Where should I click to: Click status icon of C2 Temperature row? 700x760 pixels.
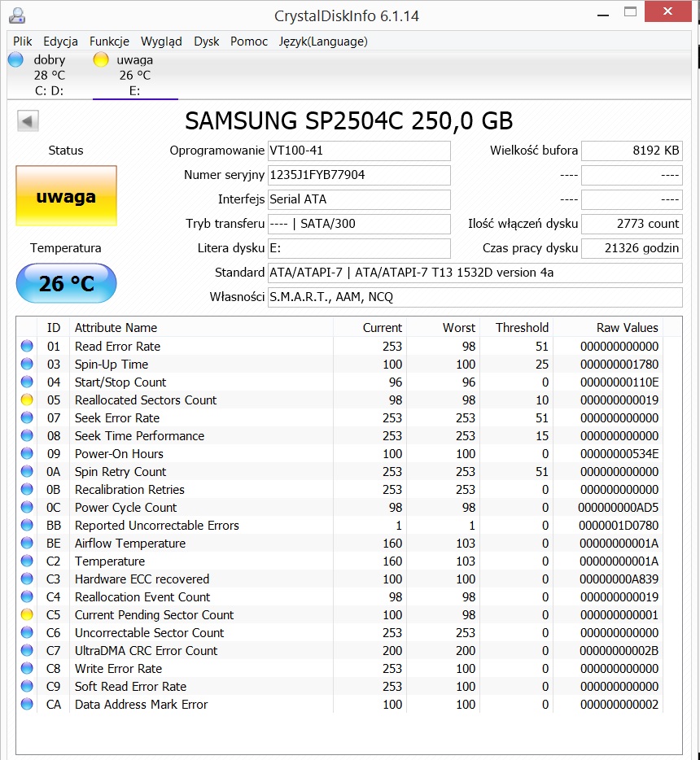coord(27,561)
